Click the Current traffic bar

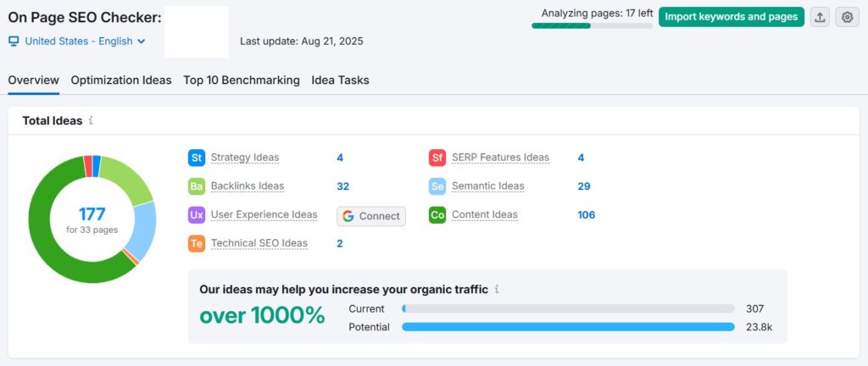tap(568, 309)
